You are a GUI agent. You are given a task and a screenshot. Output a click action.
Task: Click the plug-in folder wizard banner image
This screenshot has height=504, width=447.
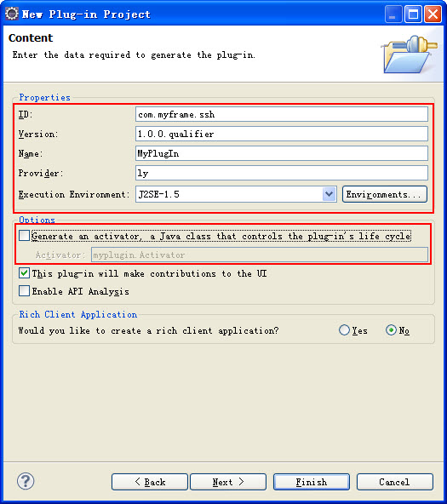tap(409, 54)
